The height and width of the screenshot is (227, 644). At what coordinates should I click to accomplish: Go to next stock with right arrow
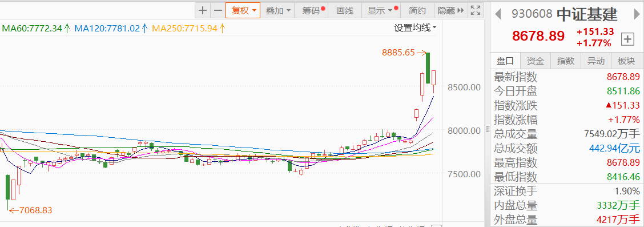click(637, 14)
